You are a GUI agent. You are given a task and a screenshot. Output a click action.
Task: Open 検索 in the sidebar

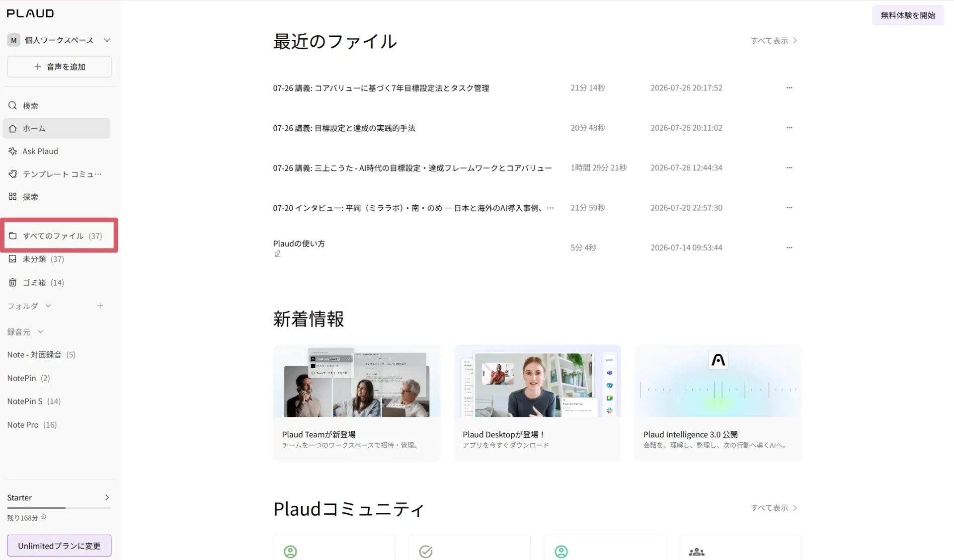pyautogui.click(x=56, y=105)
